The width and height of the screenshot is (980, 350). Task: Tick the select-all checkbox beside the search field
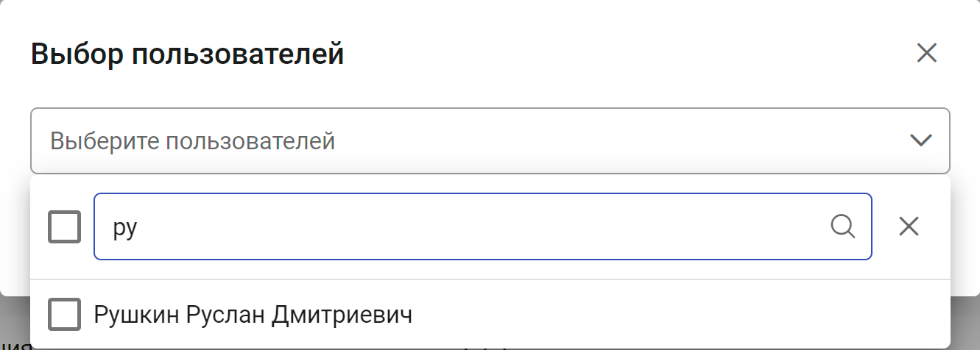coord(64,226)
